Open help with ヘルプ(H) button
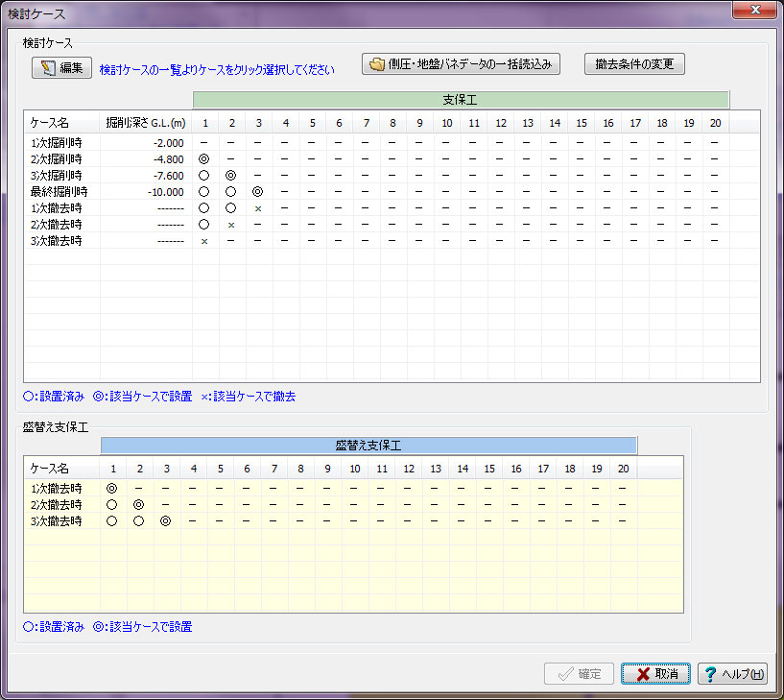The image size is (784, 700). 732,673
